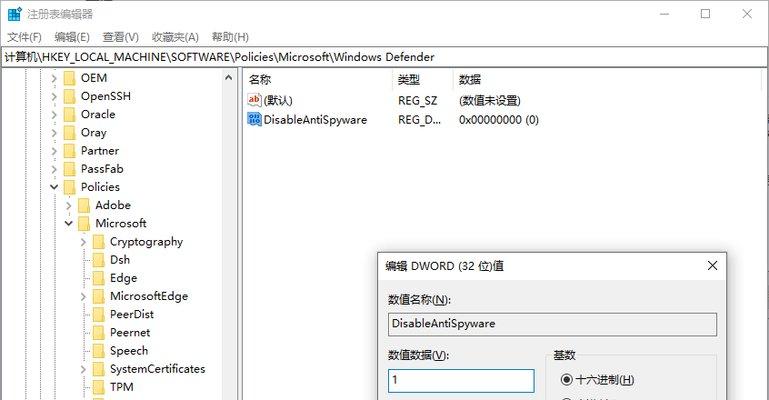Open the 编辑(E) menu
This screenshot has height=400, width=769.
tap(72, 37)
